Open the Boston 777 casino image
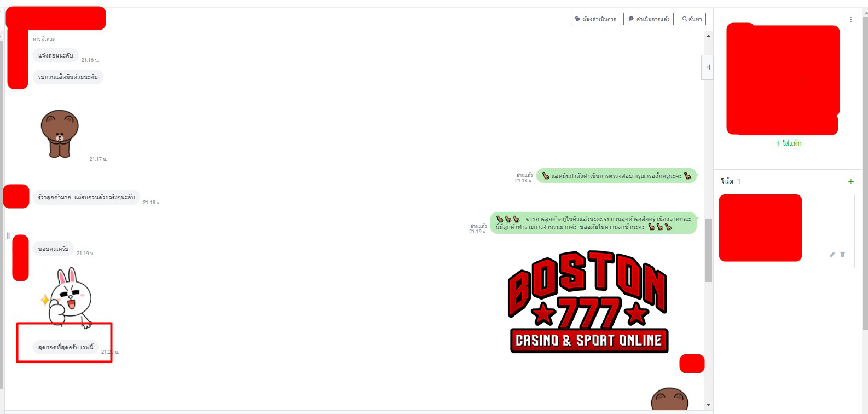868x414 pixels. click(x=588, y=302)
